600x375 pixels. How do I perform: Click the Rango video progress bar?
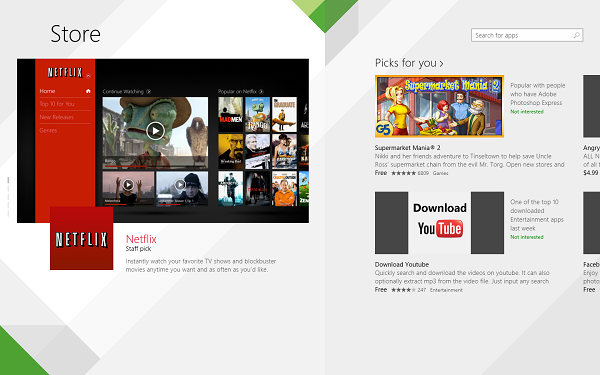tap(155, 166)
